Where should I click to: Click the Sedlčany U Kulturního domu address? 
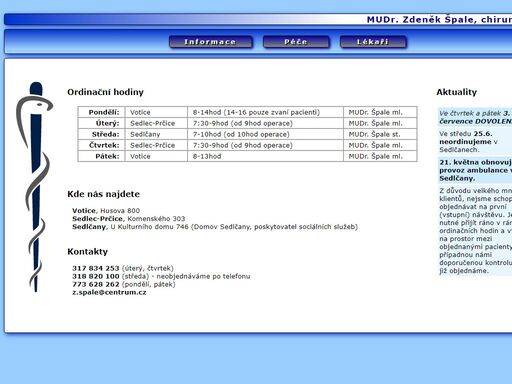click(215, 227)
